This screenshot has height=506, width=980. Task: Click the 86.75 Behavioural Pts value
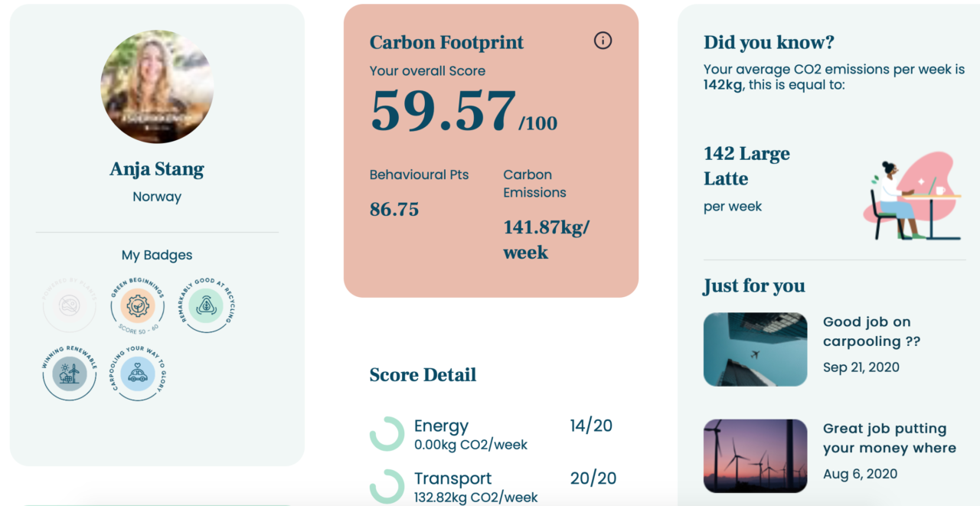394,210
